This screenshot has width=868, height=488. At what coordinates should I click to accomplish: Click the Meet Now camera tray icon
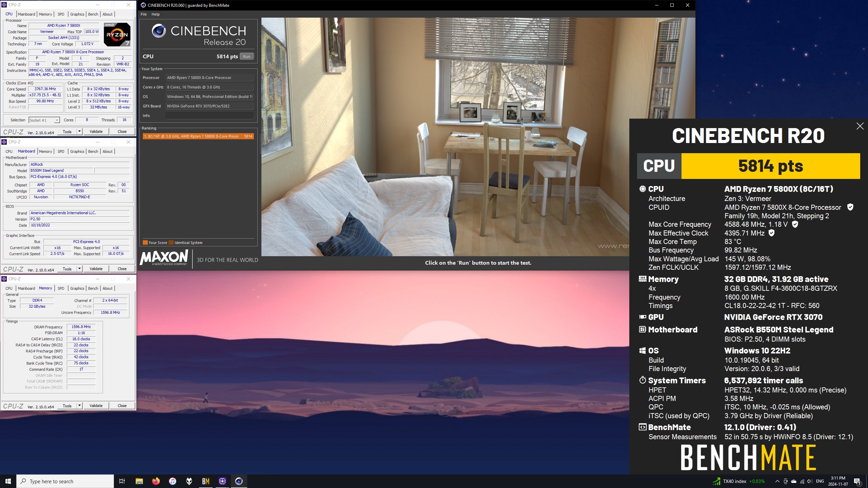tap(786, 481)
